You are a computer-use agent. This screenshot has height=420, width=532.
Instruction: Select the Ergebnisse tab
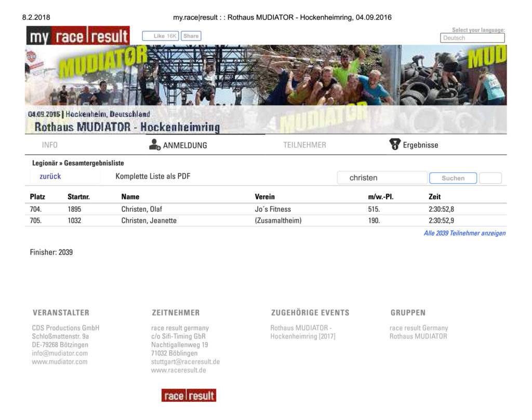(x=420, y=145)
